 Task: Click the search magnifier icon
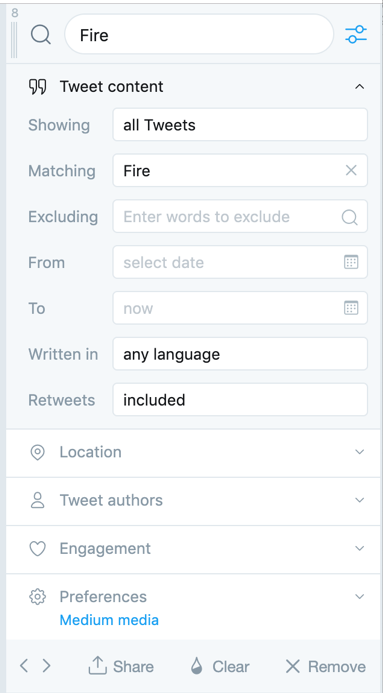(x=41, y=34)
